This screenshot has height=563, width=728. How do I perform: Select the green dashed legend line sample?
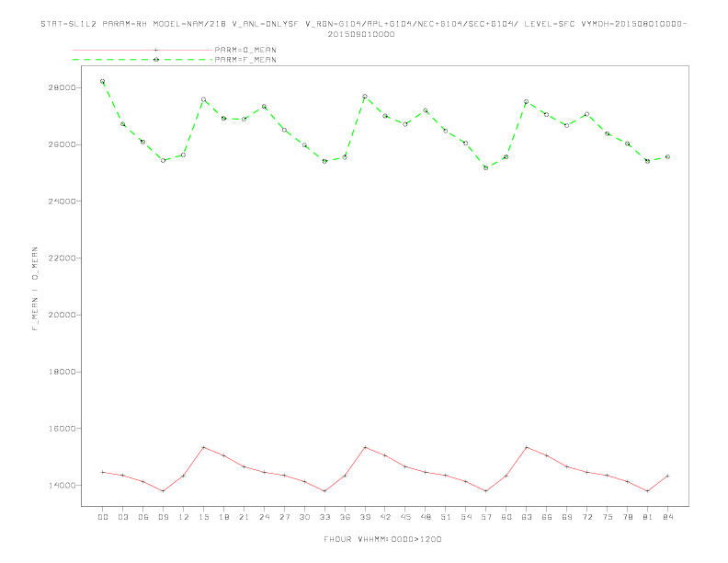(142, 60)
